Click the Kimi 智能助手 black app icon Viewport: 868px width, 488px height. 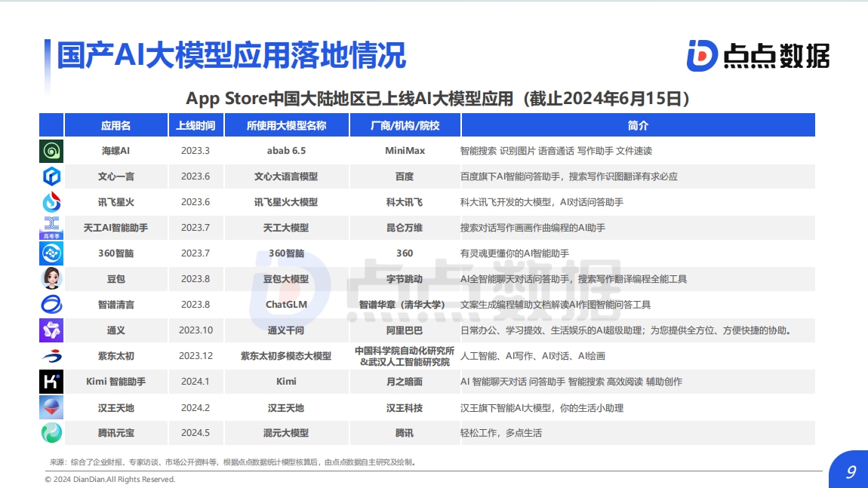coord(51,382)
